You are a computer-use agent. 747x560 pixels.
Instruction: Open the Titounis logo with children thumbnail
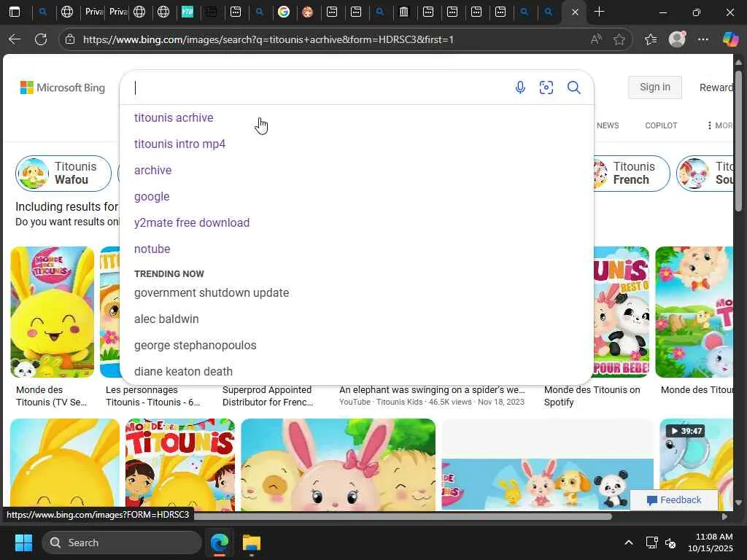180,464
